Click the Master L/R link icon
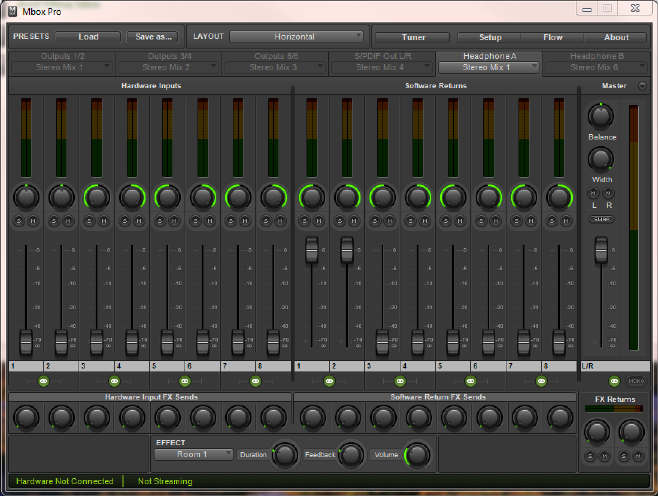 point(614,381)
